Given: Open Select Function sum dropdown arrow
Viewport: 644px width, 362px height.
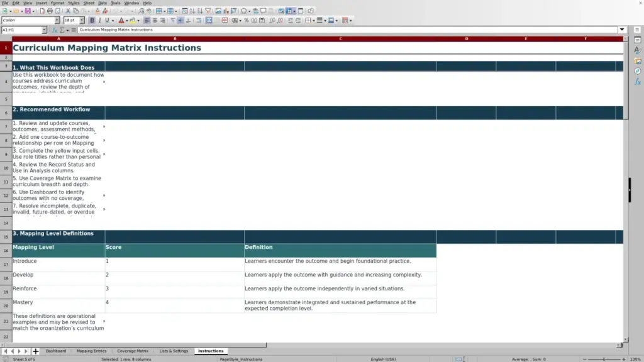Looking at the screenshot, I should (67, 30).
